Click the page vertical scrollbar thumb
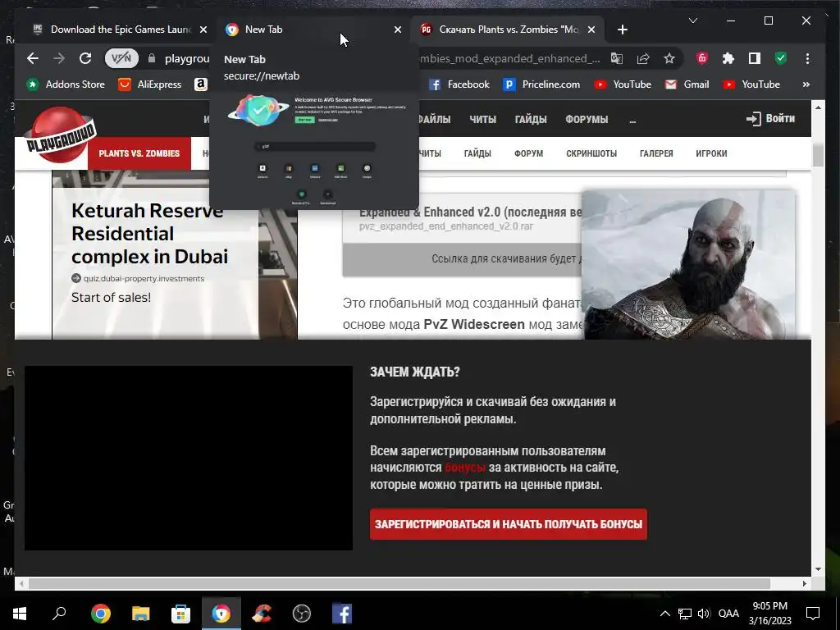Screen dimensions: 840x630 (x=818, y=155)
